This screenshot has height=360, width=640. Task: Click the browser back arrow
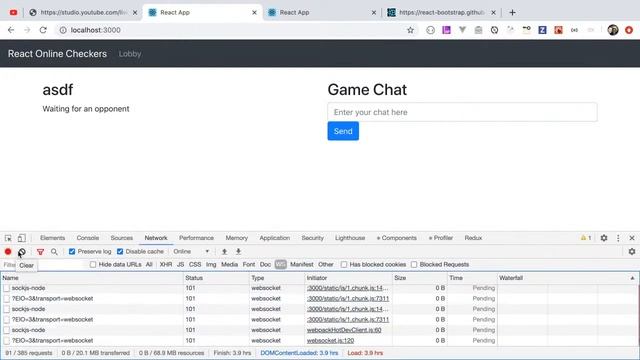11,30
